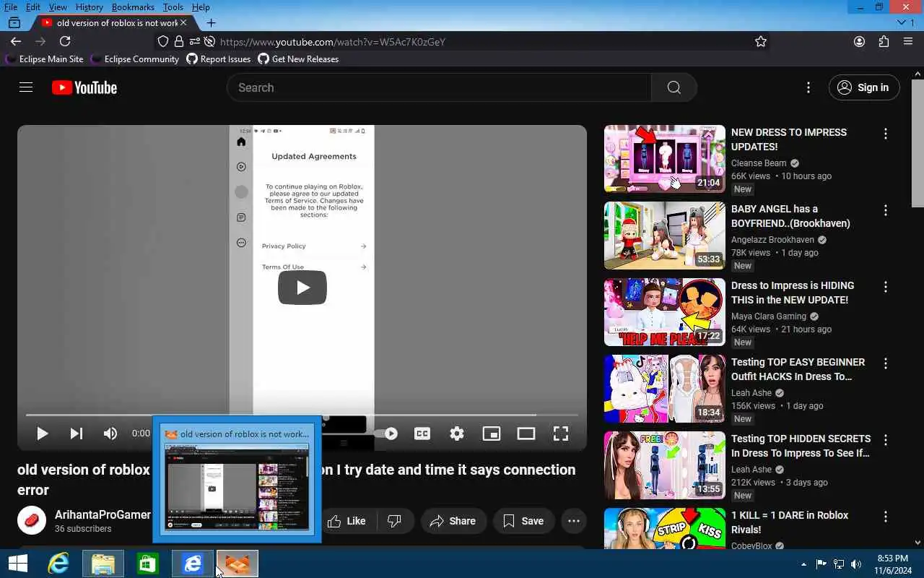
Task: Show hidden system tray icons
Action: tap(803, 564)
